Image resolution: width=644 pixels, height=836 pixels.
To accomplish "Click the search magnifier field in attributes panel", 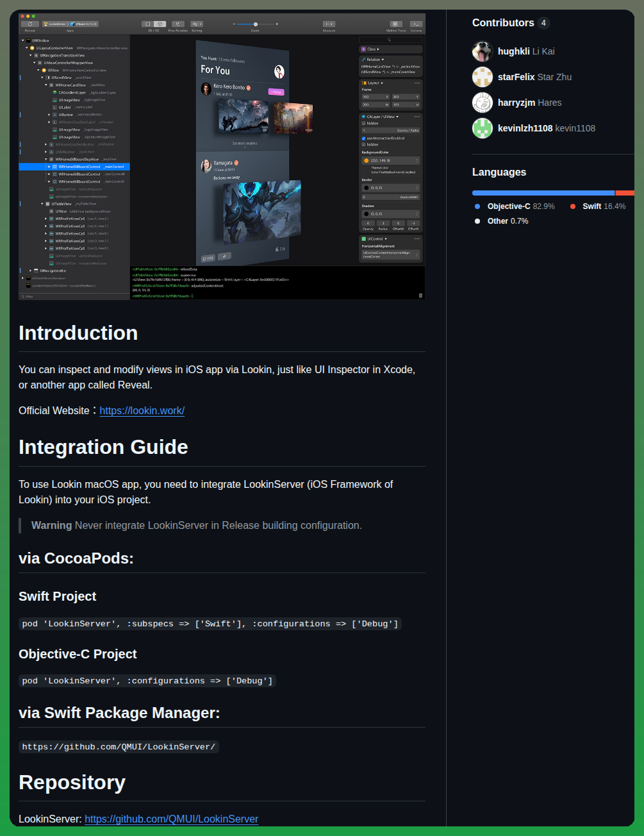I will (x=390, y=40).
